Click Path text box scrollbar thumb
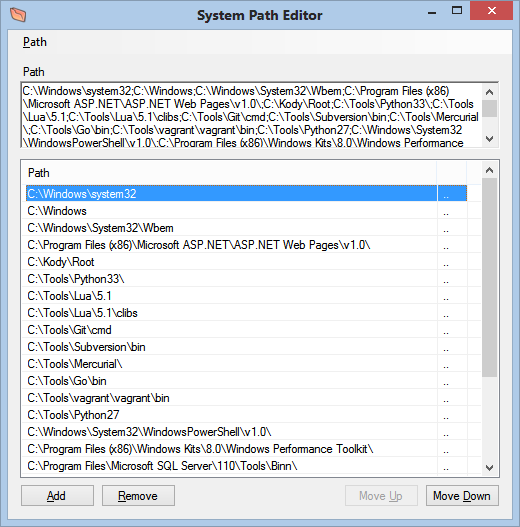 [x=489, y=108]
